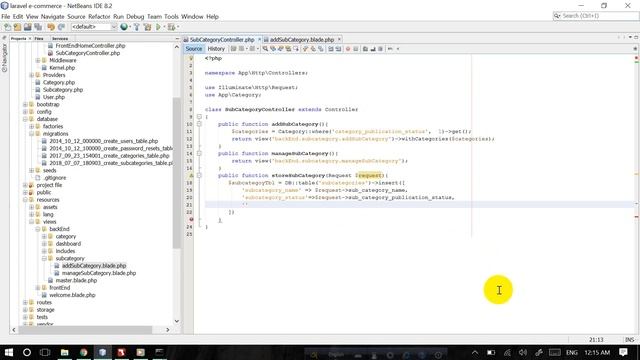Minimize the Projects panel
Image resolution: width=640 pixels, height=360 pixels.
tap(177, 38)
